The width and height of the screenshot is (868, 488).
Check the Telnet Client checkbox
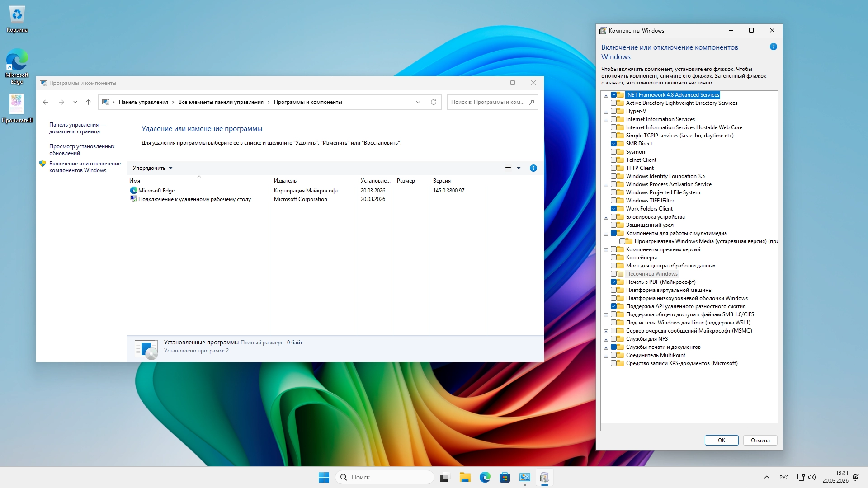pos(613,160)
